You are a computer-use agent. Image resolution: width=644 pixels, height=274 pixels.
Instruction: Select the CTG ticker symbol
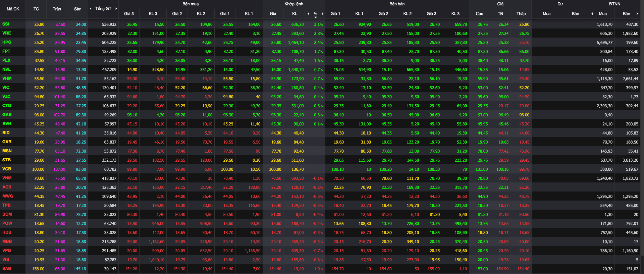(x=7, y=106)
